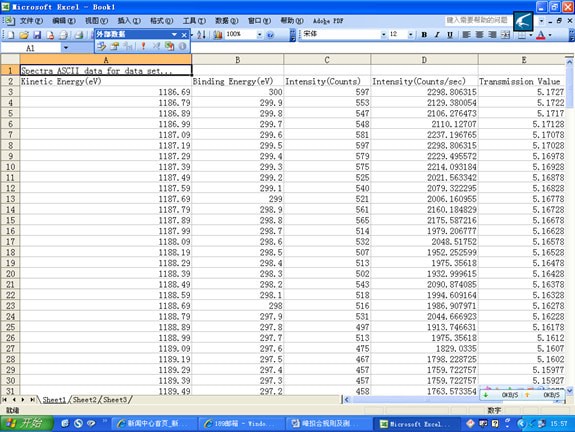Open the 数据 (Data) menu

227,21
